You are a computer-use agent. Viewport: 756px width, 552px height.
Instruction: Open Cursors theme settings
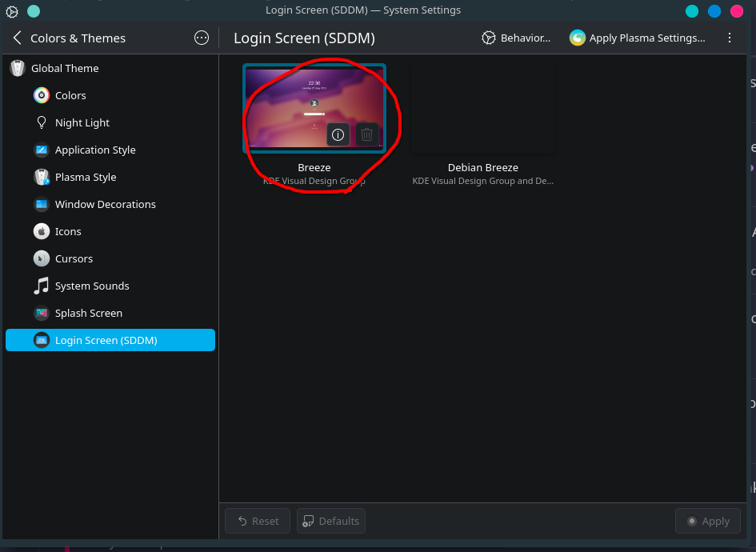click(x=110, y=259)
